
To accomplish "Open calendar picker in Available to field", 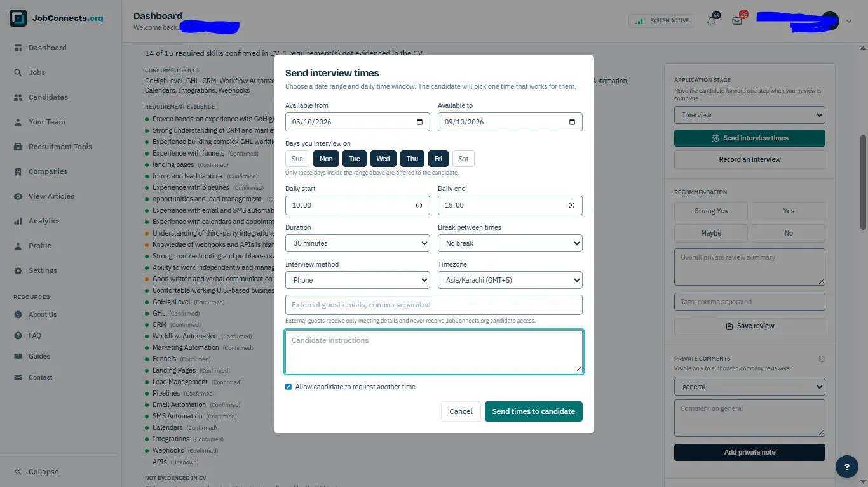I will click(x=572, y=122).
